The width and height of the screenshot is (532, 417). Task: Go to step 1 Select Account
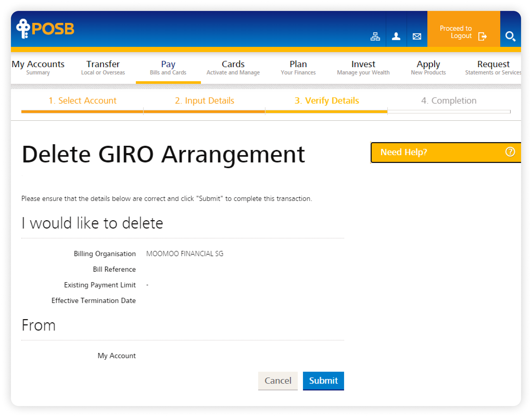tap(83, 100)
